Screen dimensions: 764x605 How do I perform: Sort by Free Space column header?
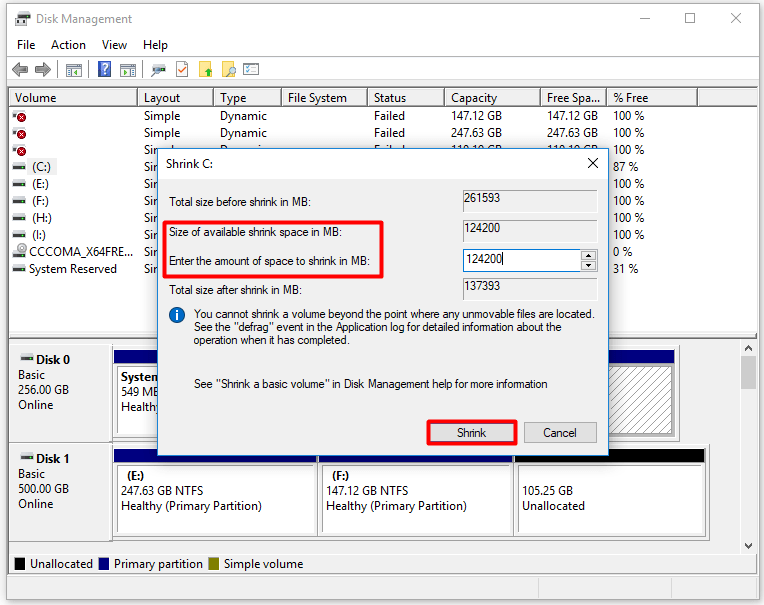point(573,97)
